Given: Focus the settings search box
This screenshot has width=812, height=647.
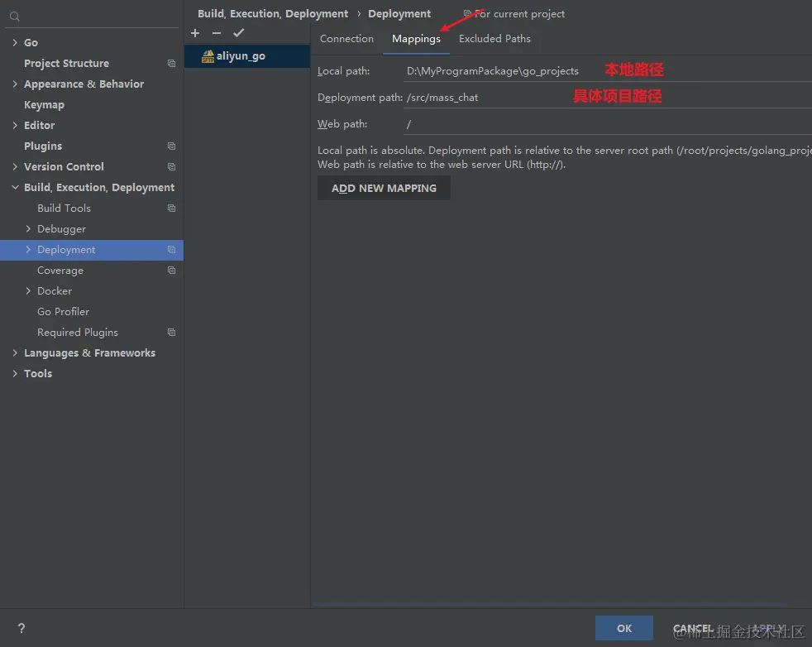Looking at the screenshot, I should tap(92, 17).
